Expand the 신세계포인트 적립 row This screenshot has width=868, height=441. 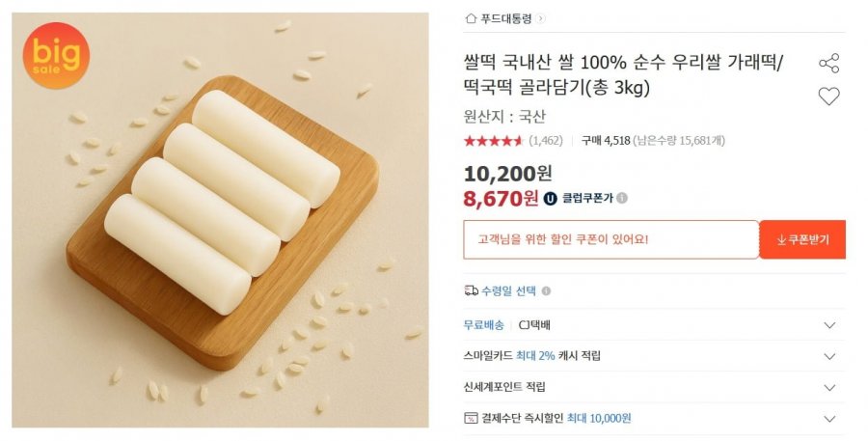[x=828, y=387]
